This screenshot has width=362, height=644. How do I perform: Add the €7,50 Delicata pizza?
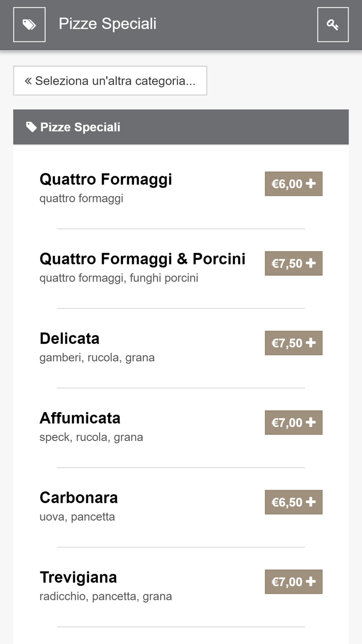point(293,343)
